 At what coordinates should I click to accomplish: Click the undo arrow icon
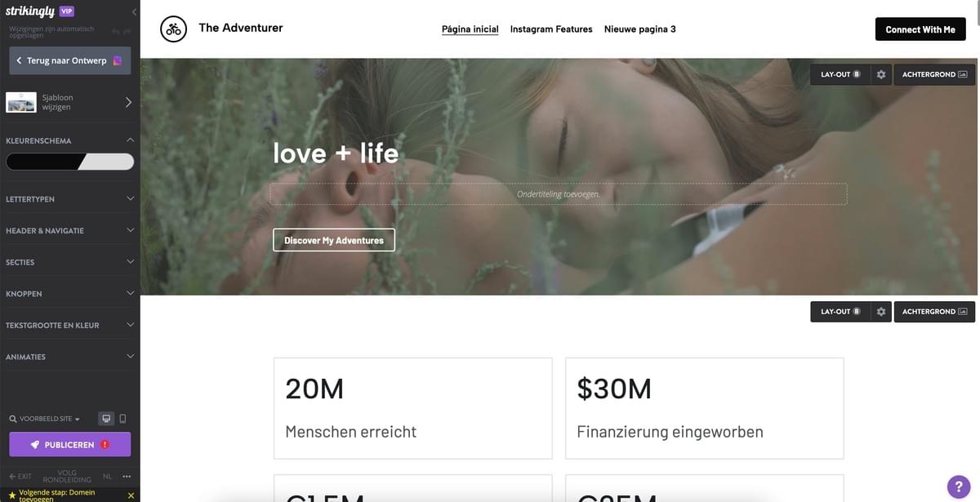pyautogui.click(x=115, y=32)
